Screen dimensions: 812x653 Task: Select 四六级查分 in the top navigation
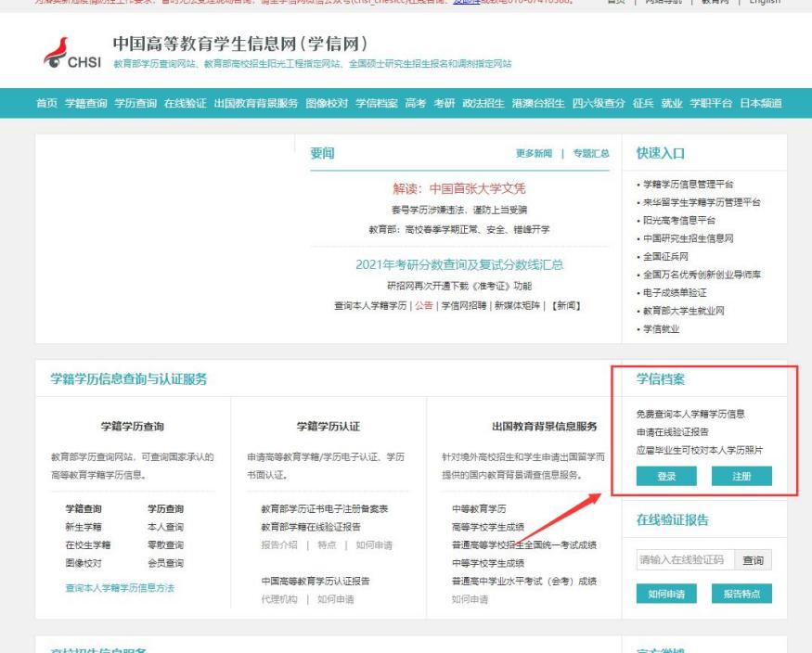[x=598, y=103]
